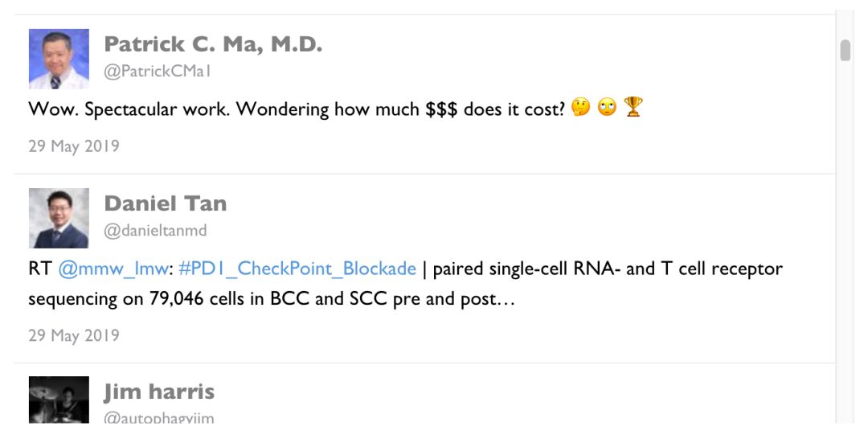Click the thinking face emoji
The image size is (868, 439).
581,108
